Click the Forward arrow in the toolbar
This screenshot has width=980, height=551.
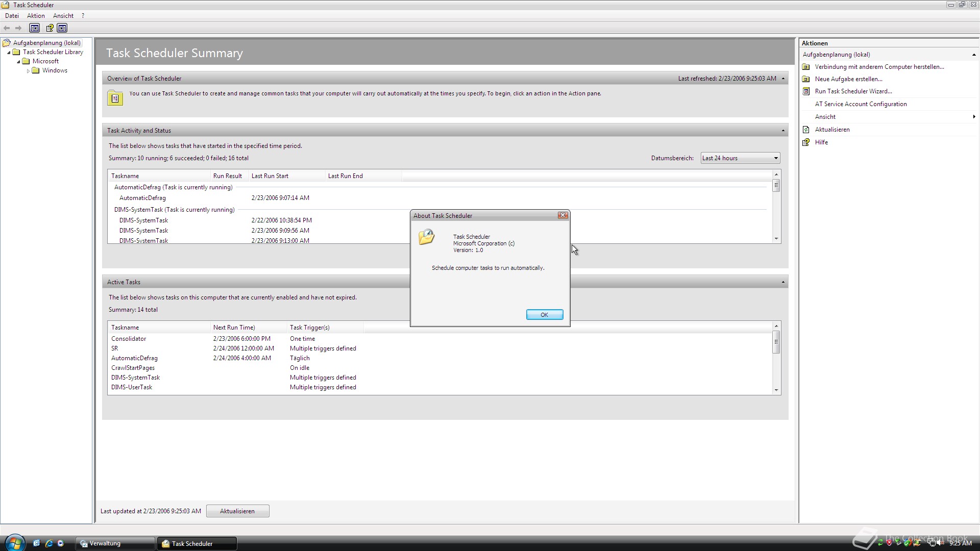[x=18, y=28]
